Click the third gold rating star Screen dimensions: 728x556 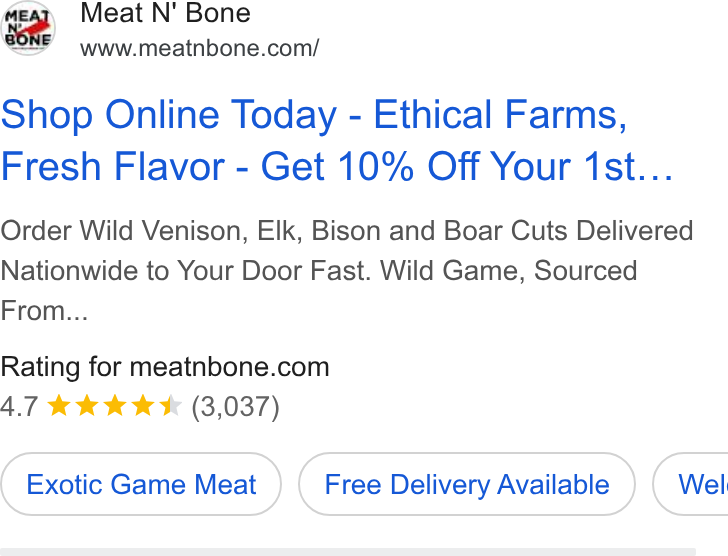click(x=115, y=405)
